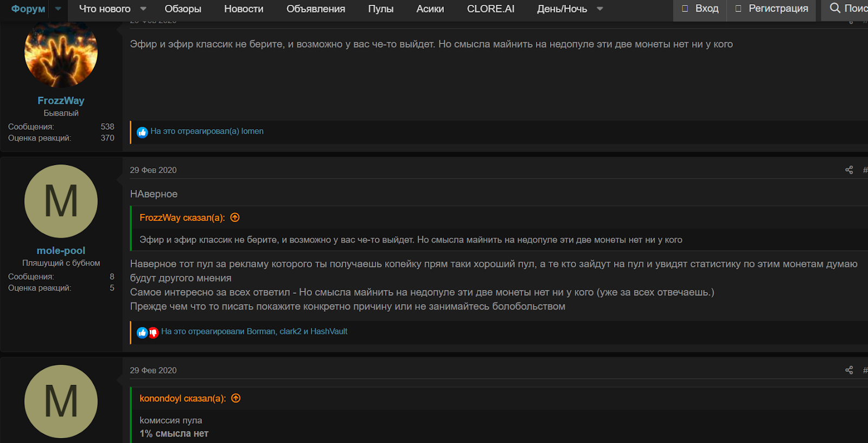Open the quote header konondoyl сказал(а)
Image resolution: width=868 pixels, height=443 pixels.
(183, 398)
